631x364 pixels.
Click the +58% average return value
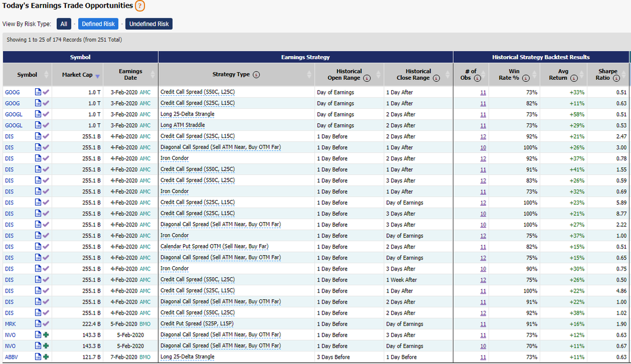click(576, 115)
